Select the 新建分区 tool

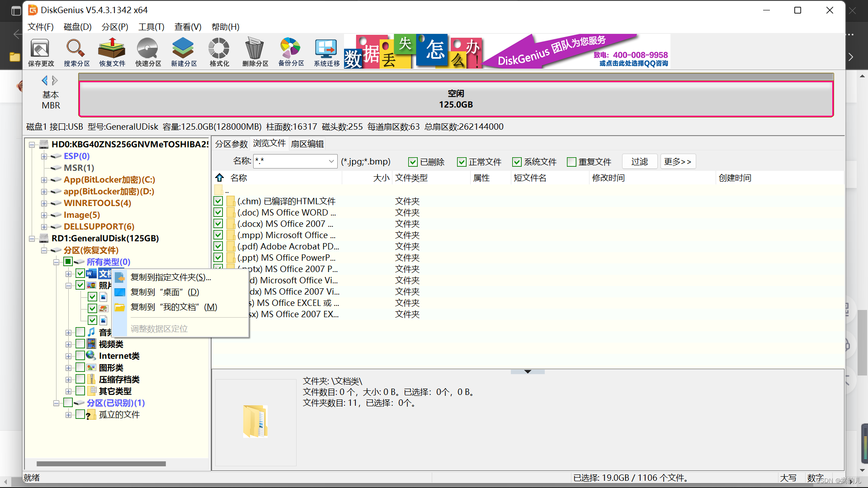pyautogui.click(x=183, y=52)
